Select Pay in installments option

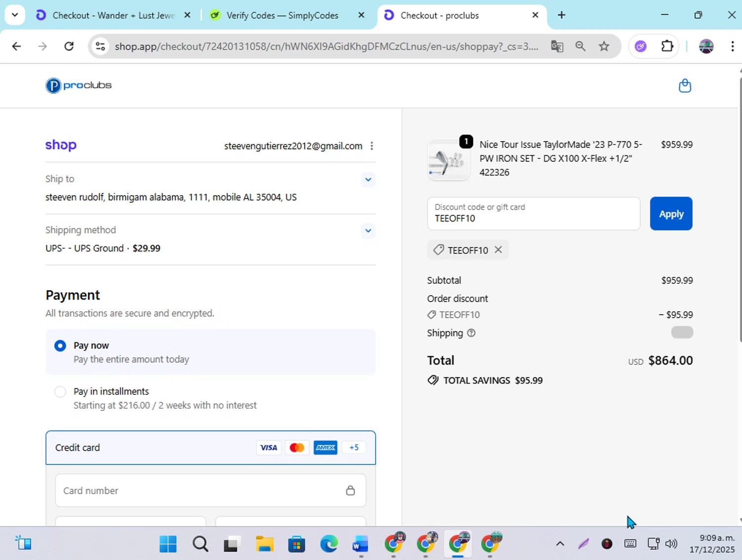tap(211, 398)
